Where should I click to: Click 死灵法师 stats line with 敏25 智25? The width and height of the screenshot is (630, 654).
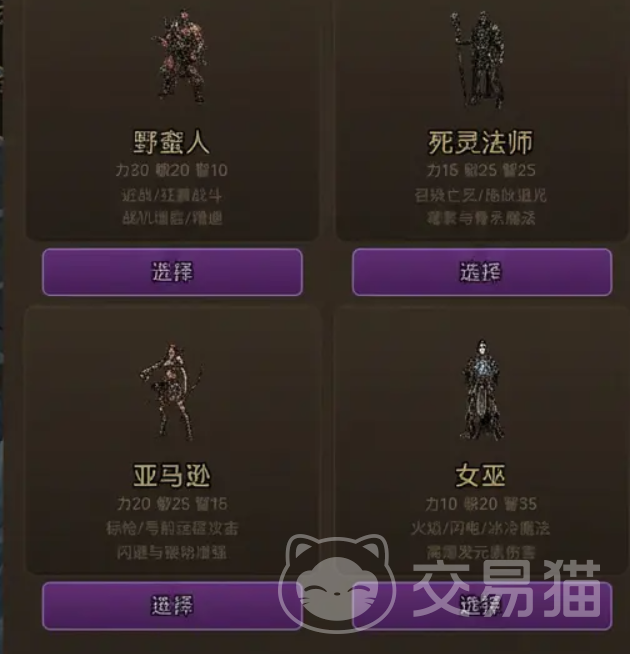pos(481,170)
